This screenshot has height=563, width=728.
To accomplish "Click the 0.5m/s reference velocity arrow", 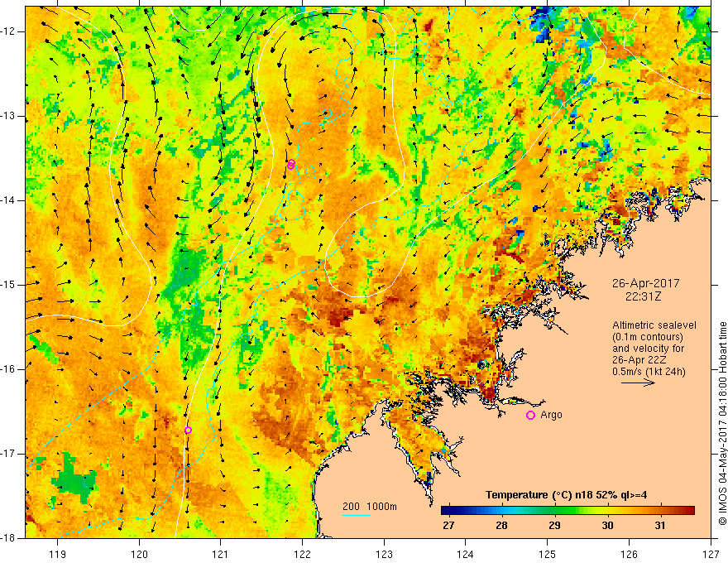I will click(638, 383).
